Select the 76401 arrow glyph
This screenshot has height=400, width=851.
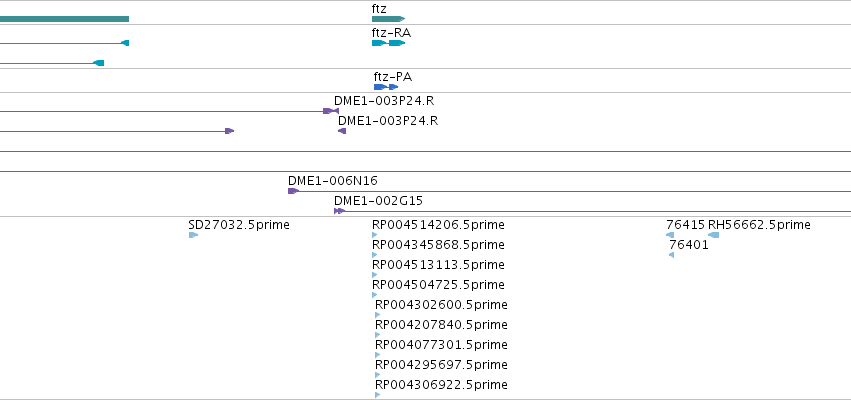671,255
